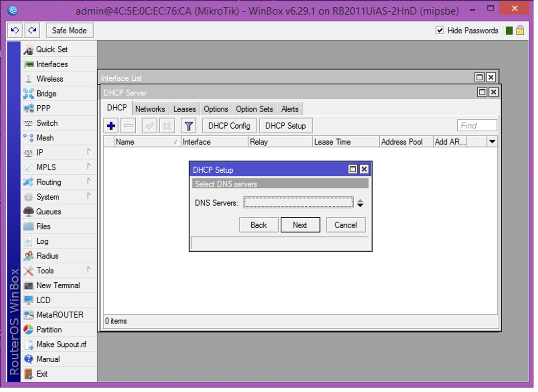Open Mesh in sidebar
This screenshot has height=392, width=538.
pyautogui.click(x=58, y=138)
